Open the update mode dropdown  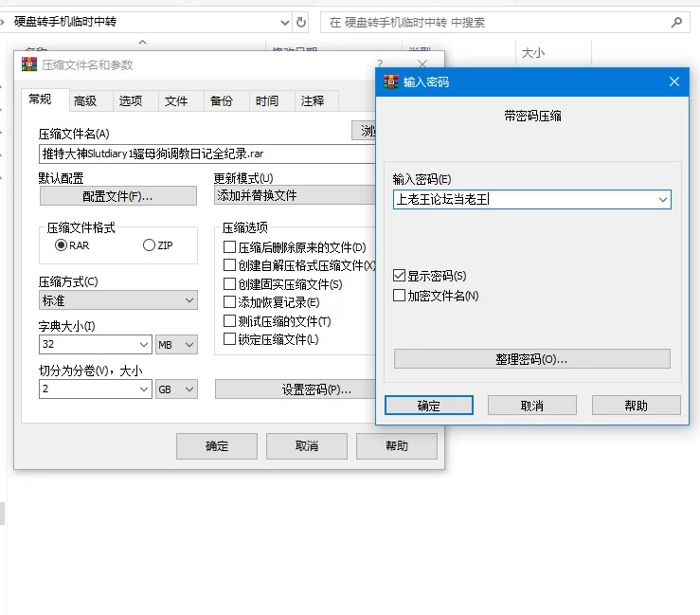click(x=295, y=195)
